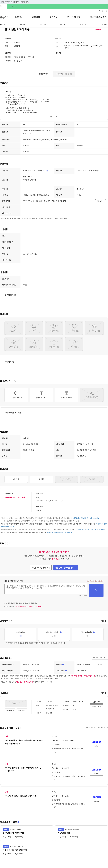Click the 건물 내부 경사로 facility icon
108x868 pixels.
pyautogui.click(x=92, y=395)
